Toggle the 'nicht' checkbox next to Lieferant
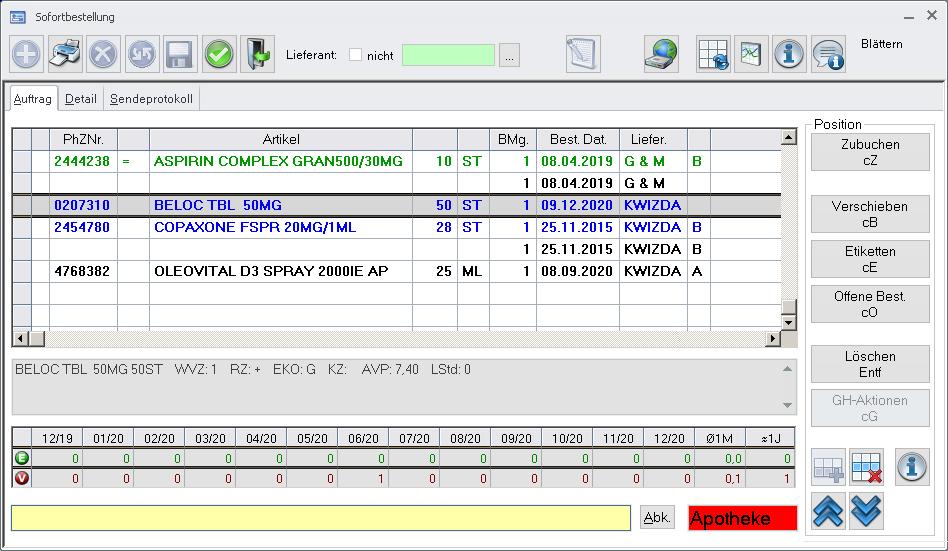This screenshot has width=948, height=551. (x=355, y=55)
